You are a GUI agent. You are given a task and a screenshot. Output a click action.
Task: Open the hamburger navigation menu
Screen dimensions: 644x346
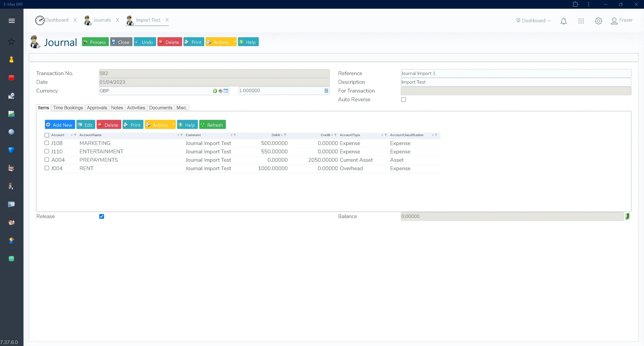[11, 21]
